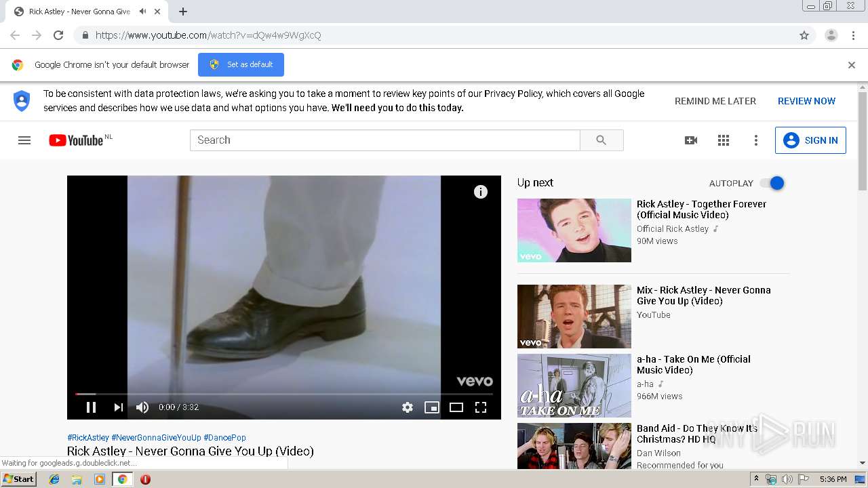Open Windows Explorer folder taskbar icon
This screenshot has width=868, height=488.
[77, 479]
